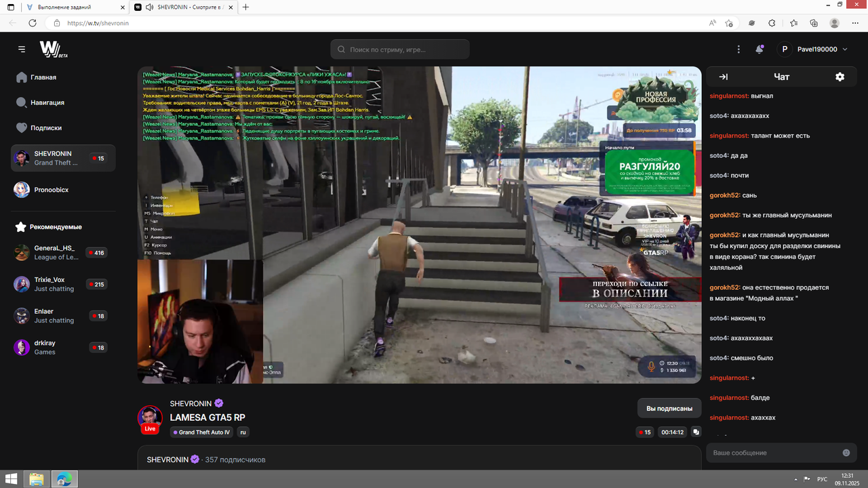Image resolution: width=868 pixels, height=488 pixels.
Task: Open the Grand Theft Auto IV category tag
Action: (x=201, y=432)
